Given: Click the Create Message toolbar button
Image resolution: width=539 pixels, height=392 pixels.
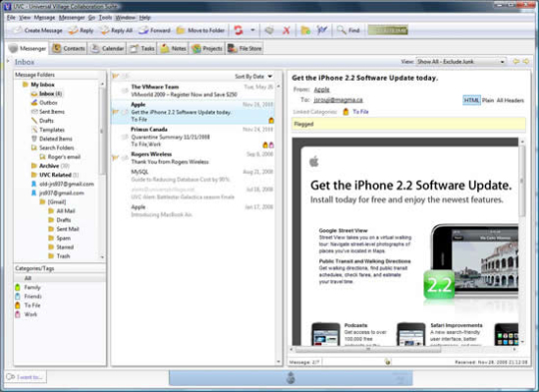Looking at the screenshot, I should (x=38, y=30).
